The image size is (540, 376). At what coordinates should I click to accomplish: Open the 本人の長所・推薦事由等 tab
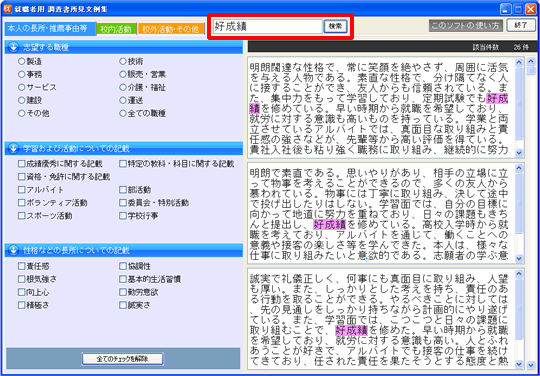[51, 29]
